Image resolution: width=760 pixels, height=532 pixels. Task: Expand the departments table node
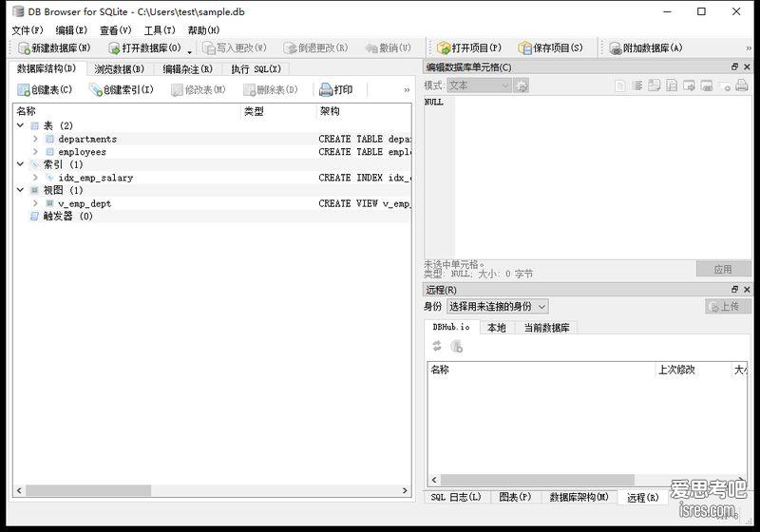pos(35,139)
